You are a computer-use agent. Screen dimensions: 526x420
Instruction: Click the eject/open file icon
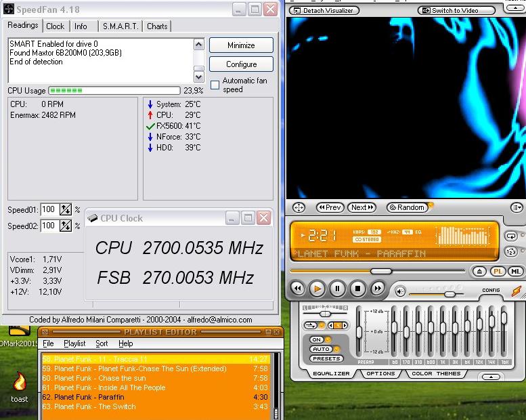point(479,271)
